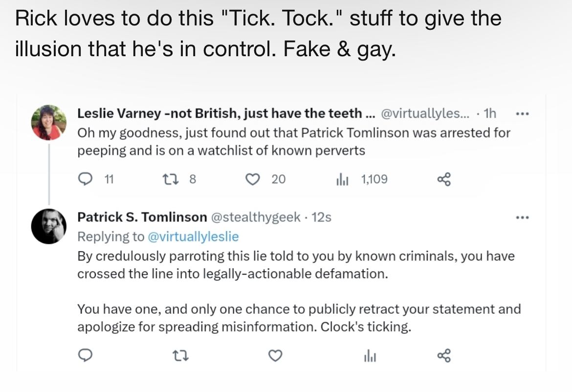The image size is (572, 392).
Task: Like Leslie Varney's tweet
Action: pos(252,179)
